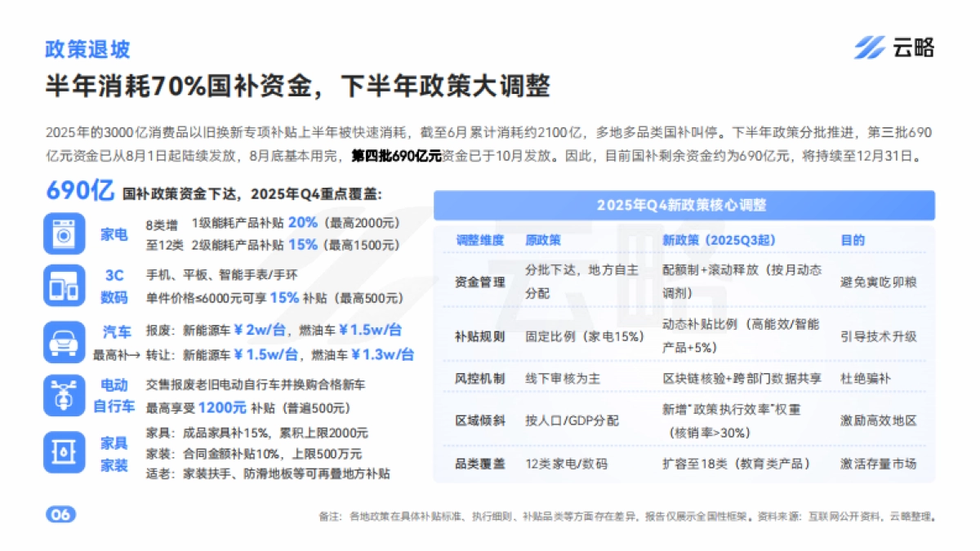Viewport: 980px width, 551px height.
Task: Select the blue gradient banner above the table
Action: pos(686,206)
